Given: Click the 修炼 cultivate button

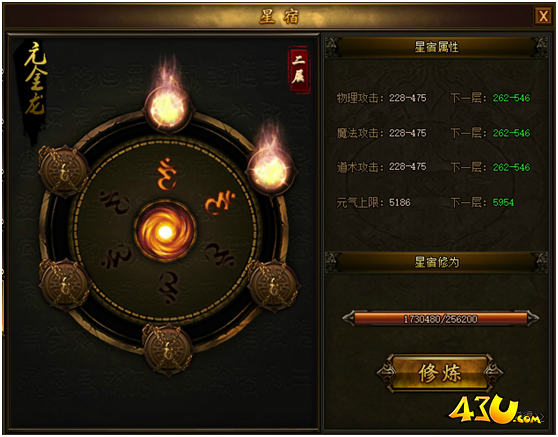Looking at the screenshot, I should (x=440, y=373).
